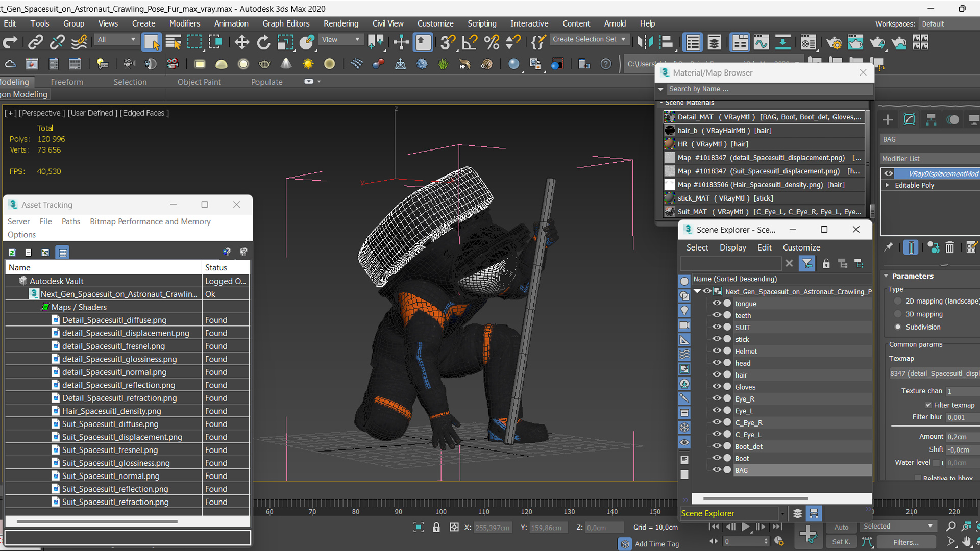This screenshot has width=980, height=551.
Task: Uncheck the Filter texmap checkbox
Action: [x=928, y=405]
